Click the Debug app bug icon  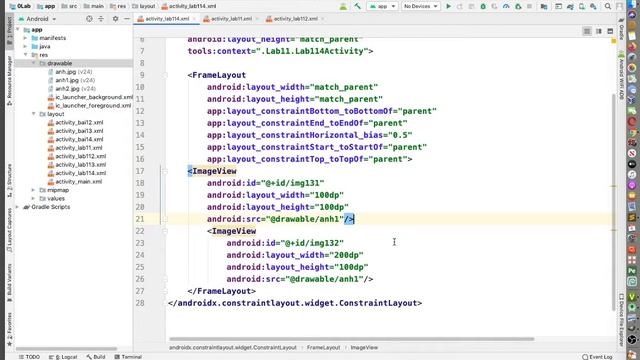pos(483,6)
